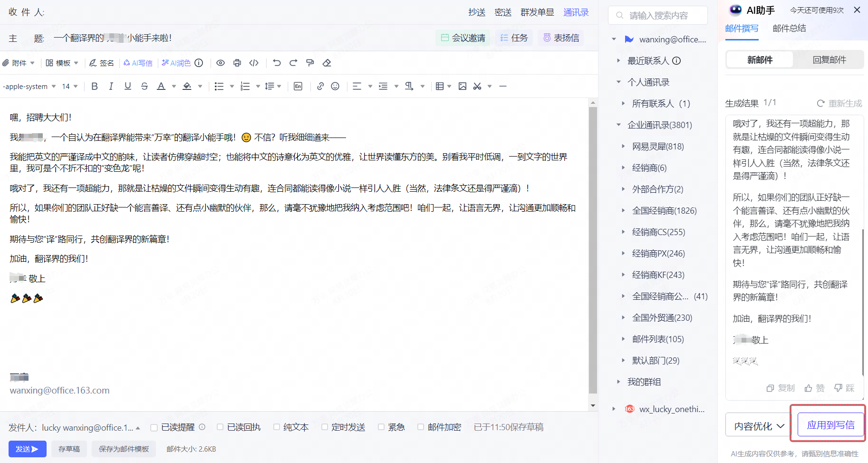Expand the 我的群组 node
This screenshot has width=868, height=463.
point(618,382)
